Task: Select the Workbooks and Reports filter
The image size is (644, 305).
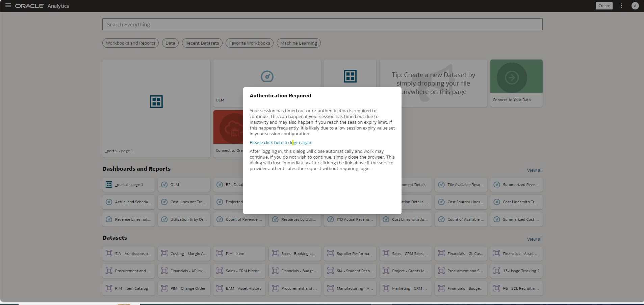Action: pyautogui.click(x=130, y=43)
